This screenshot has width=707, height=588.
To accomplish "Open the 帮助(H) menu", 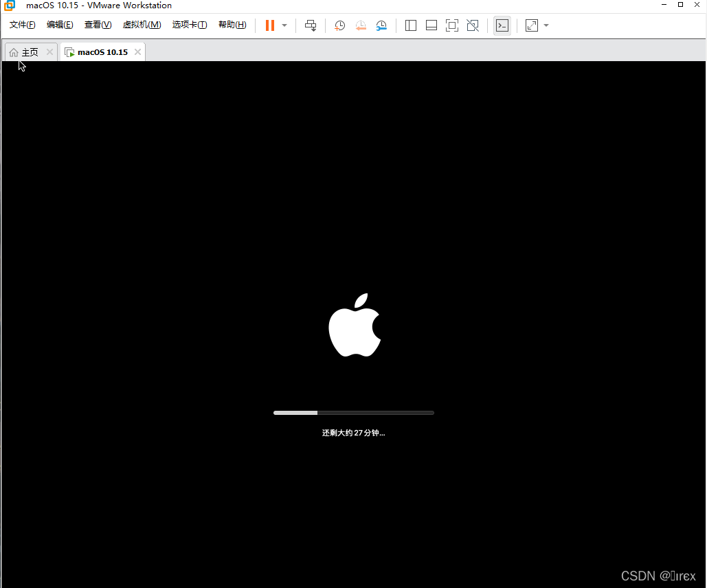I will point(232,25).
